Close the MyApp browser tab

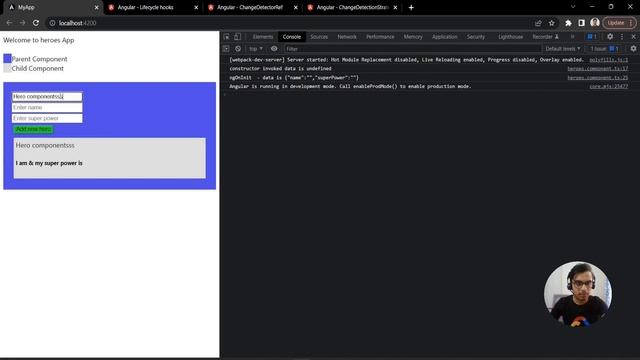tap(96, 7)
